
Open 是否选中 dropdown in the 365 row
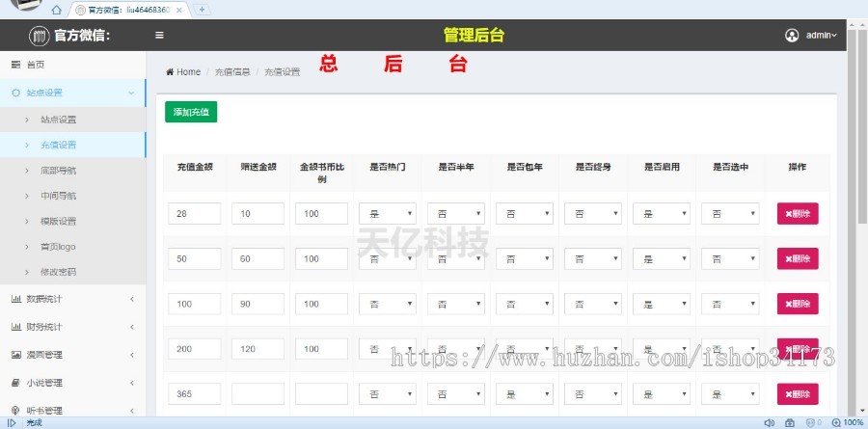730,394
